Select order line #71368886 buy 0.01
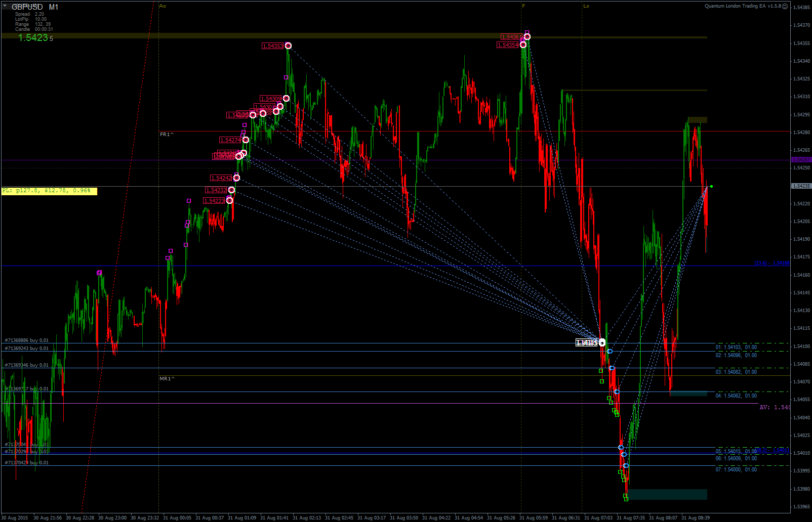 pos(27,340)
